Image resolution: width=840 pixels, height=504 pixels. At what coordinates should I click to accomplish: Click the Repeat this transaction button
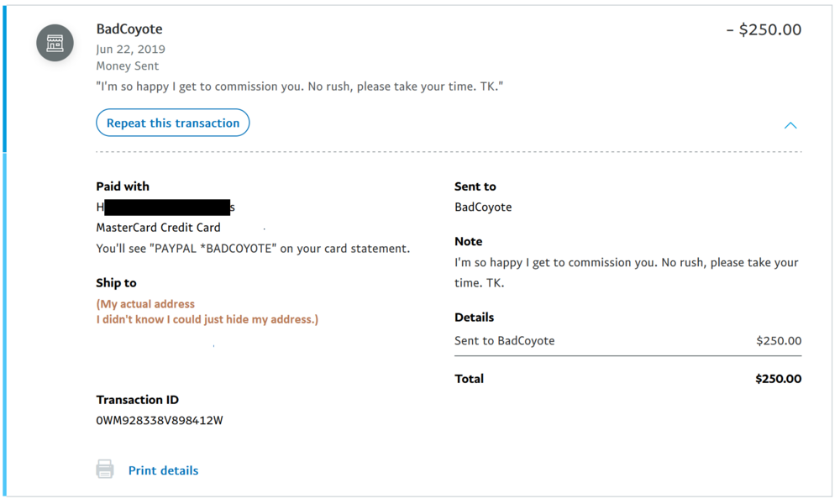point(172,123)
